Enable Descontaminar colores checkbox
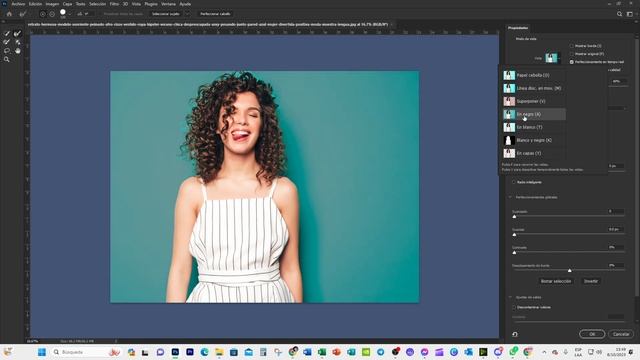This screenshot has height=360, width=640. pos(514,307)
